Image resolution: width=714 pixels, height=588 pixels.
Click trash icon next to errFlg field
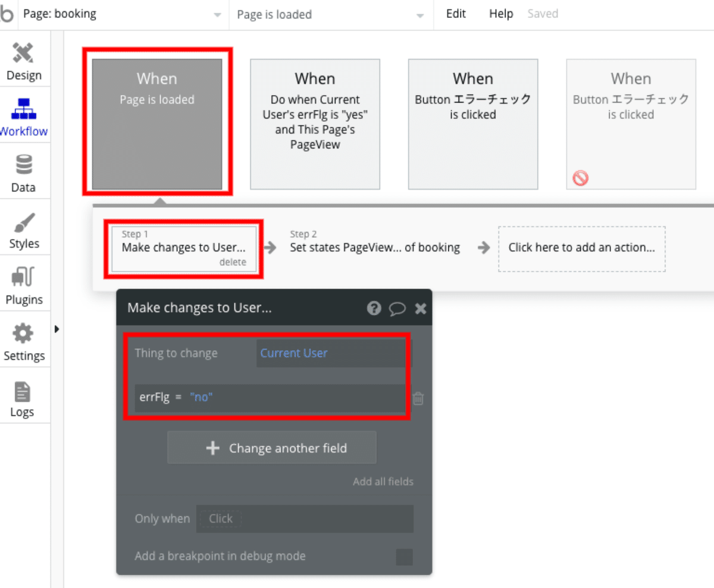coord(418,398)
